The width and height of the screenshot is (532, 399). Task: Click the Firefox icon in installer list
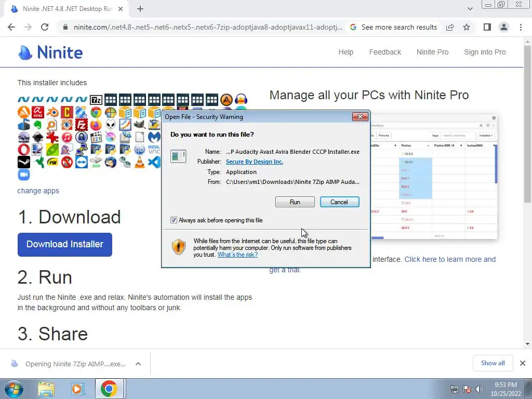click(96, 125)
